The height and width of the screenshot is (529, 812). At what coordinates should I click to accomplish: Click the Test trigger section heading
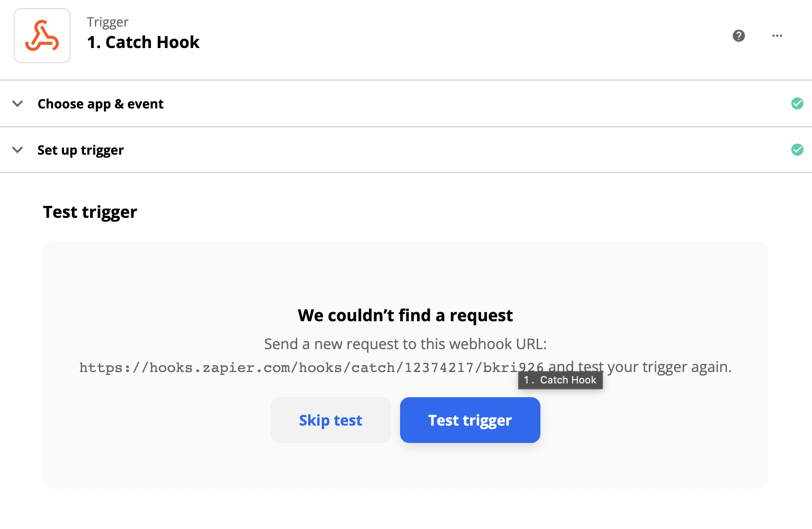(90, 212)
